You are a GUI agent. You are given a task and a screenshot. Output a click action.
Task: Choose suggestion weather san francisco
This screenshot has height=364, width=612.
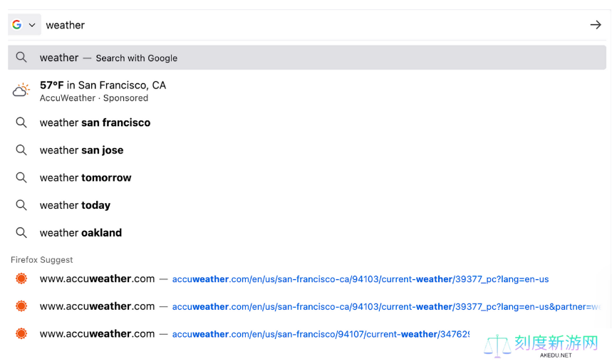(x=307, y=123)
